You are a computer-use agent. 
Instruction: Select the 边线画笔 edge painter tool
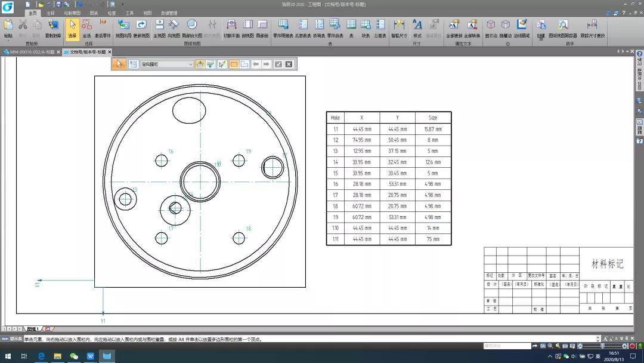522,29
